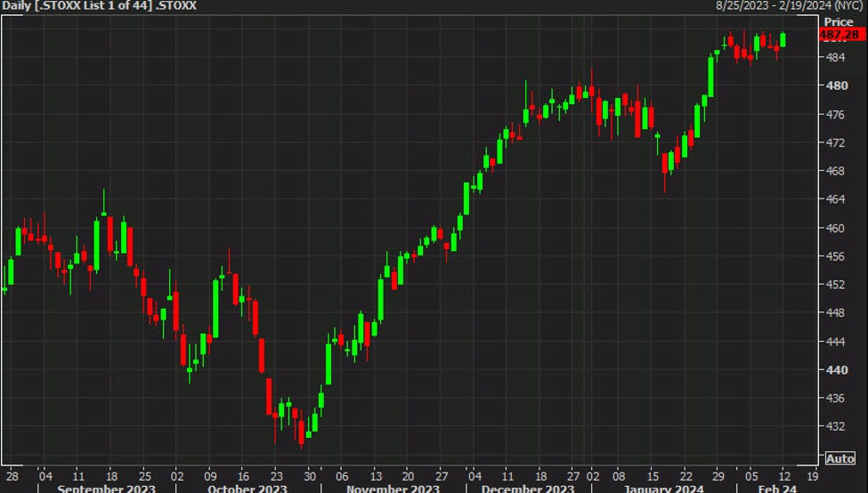The image size is (868, 493).
Task: Click the 480 price axis label
Action: coord(836,85)
